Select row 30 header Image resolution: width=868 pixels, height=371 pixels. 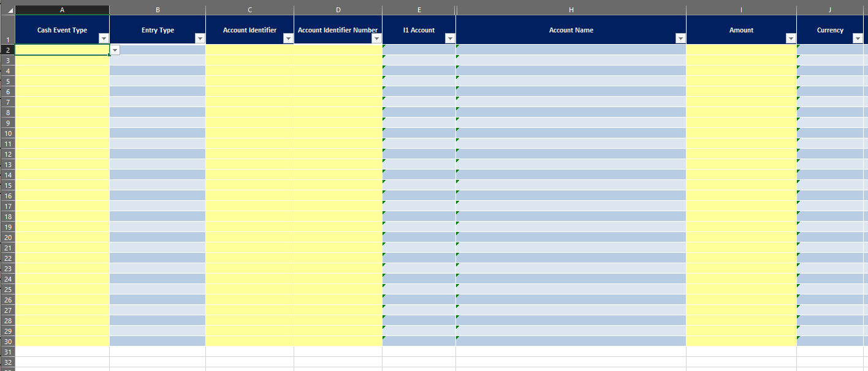point(7,342)
